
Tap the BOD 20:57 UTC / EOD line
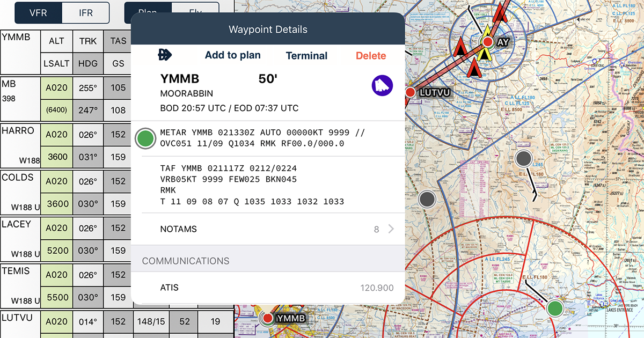tap(229, 108)
